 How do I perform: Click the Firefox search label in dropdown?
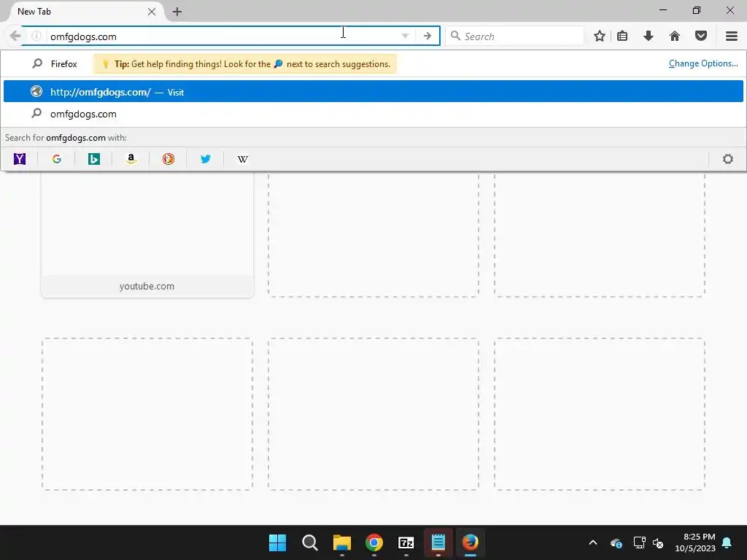(64, 64)
